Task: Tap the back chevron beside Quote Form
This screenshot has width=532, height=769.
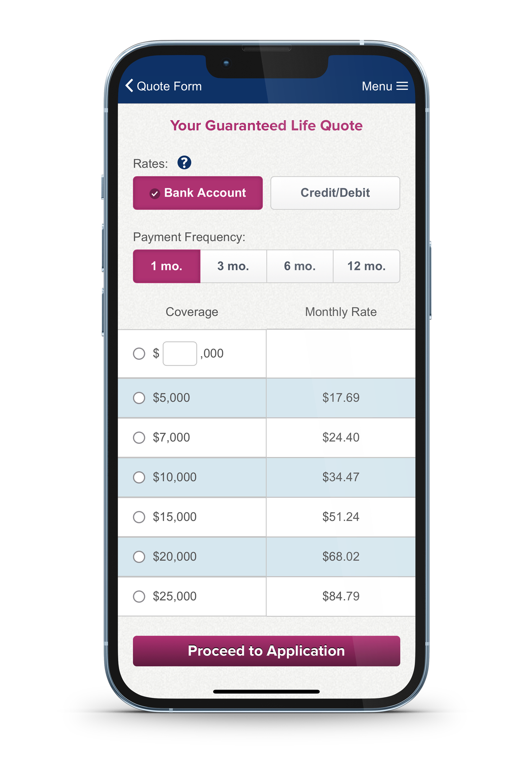Action: point(129,85)
